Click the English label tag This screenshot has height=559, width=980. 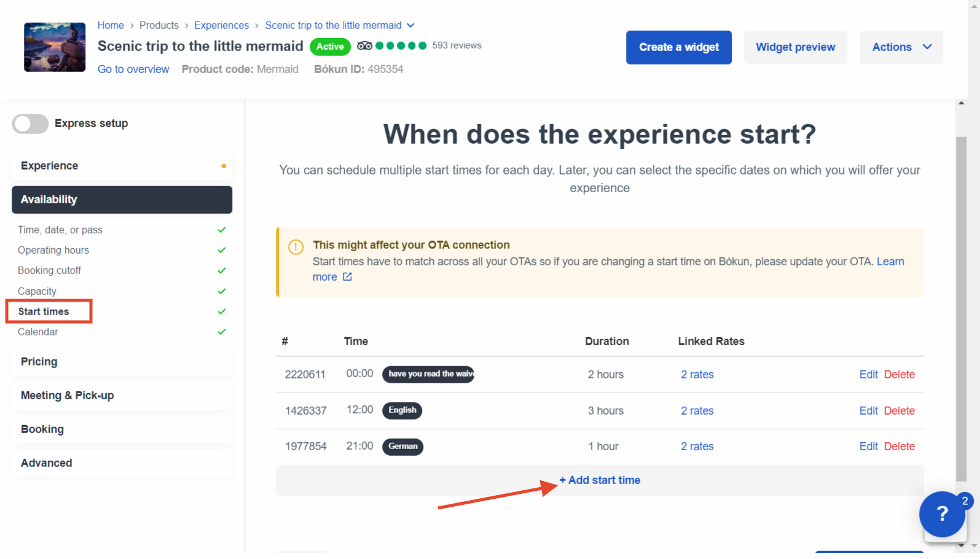402,410
